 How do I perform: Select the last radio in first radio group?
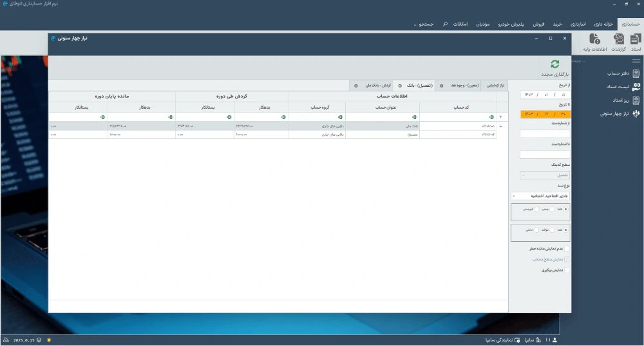536,209
